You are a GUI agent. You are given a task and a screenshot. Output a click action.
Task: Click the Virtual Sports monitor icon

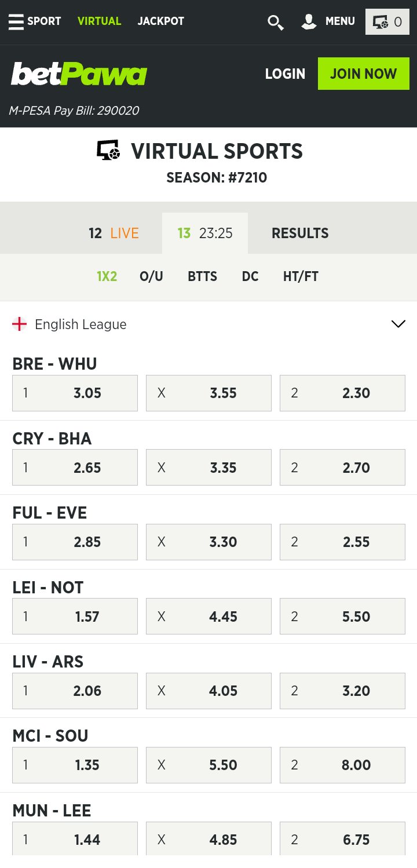[108, 151]
